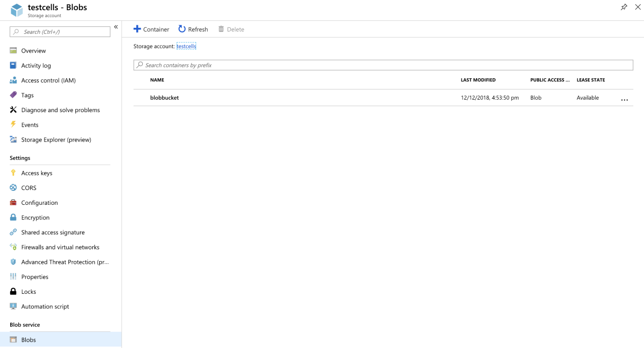Click the Firewalls and virtual networks icon
This screenshot has height=348, width=644.
13,247
